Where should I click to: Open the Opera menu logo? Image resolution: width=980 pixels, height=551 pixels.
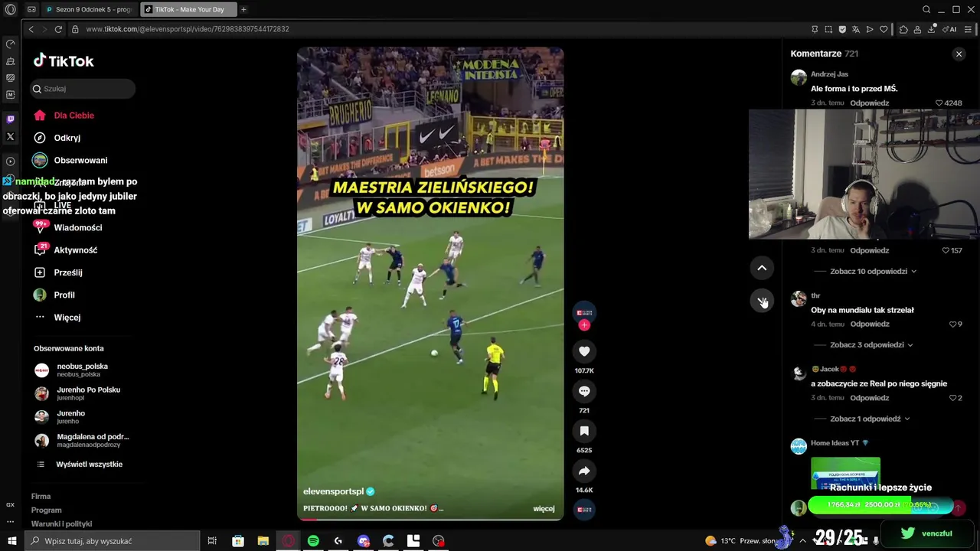click(x=10, y=10)
